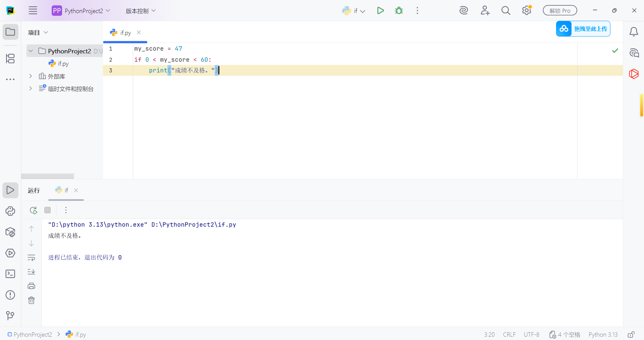Open the Services tool window

[10, 253]
